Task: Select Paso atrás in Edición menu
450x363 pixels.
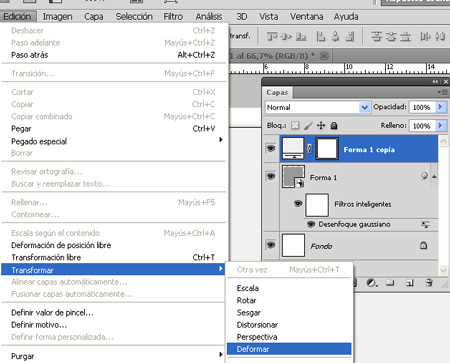Action: [x=113, y=55]
